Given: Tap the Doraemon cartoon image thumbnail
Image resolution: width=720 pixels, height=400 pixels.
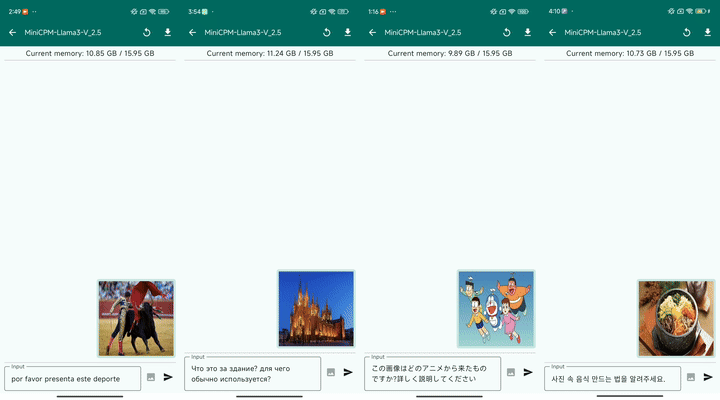Looking at the screenshot, I should click(x=496, y=309).
